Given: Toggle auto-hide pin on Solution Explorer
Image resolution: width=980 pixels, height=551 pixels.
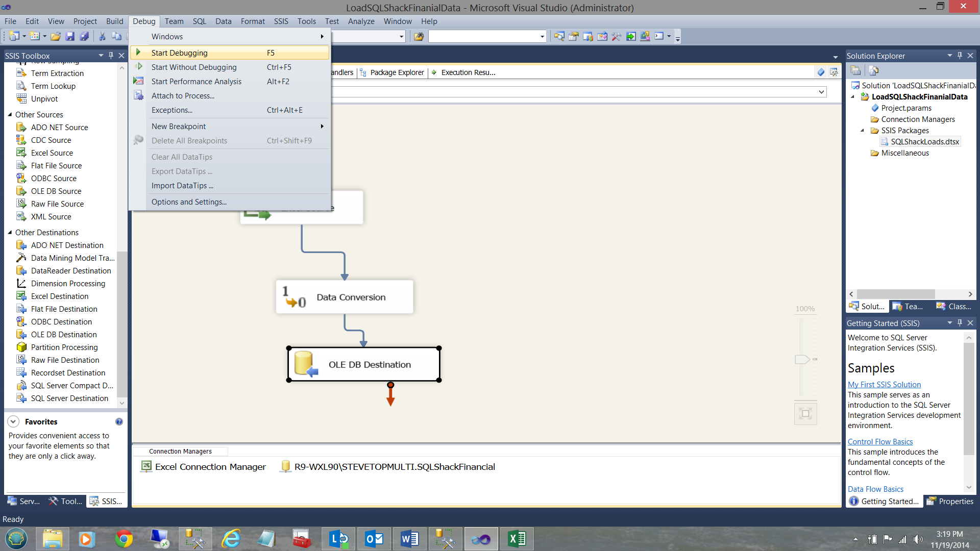Looking at the screenshot, I should tap(960, 56).
